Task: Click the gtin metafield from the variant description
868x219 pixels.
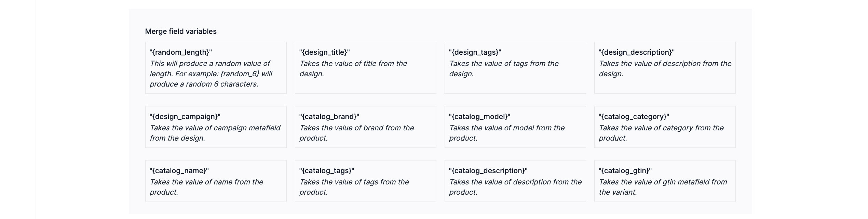Action: click(663, 187)
